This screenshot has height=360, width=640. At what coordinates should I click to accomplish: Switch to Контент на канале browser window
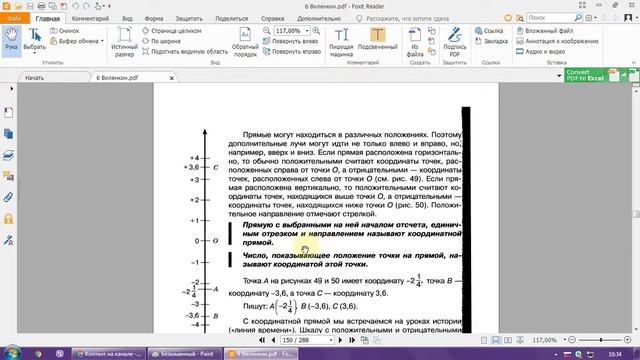click(109, 354)
